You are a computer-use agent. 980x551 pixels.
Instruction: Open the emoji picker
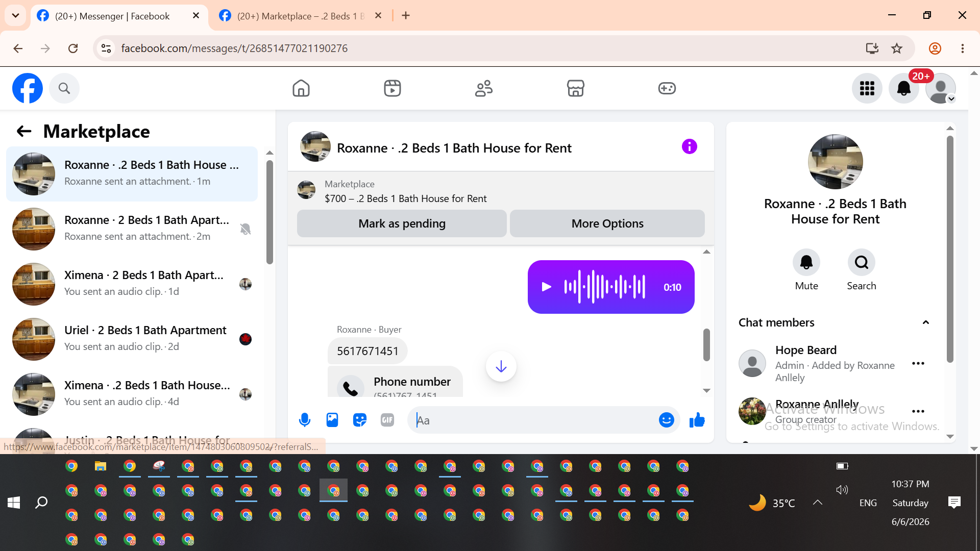667,420
